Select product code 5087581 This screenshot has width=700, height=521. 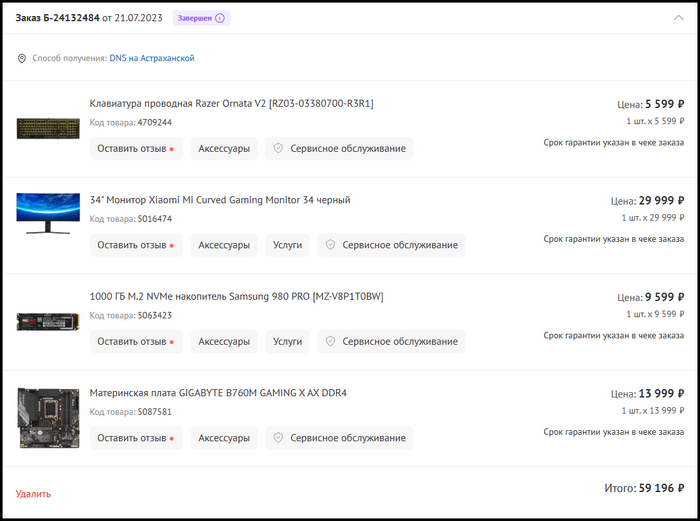[154, 412]
